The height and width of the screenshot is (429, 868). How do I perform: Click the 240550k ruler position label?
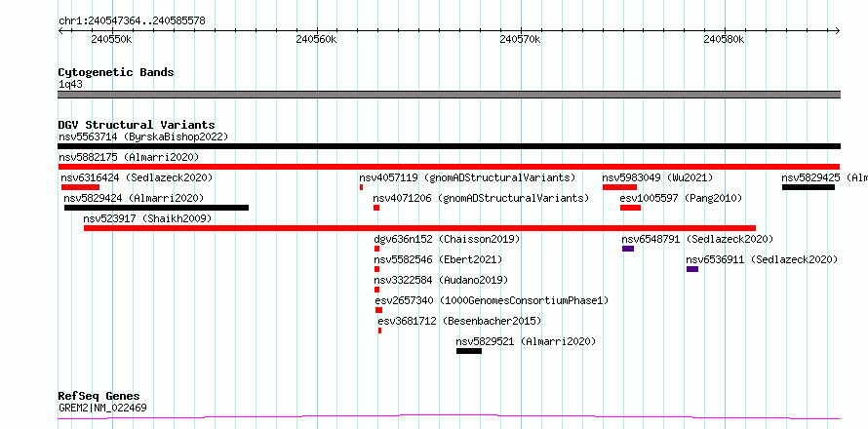coord(111,40)
